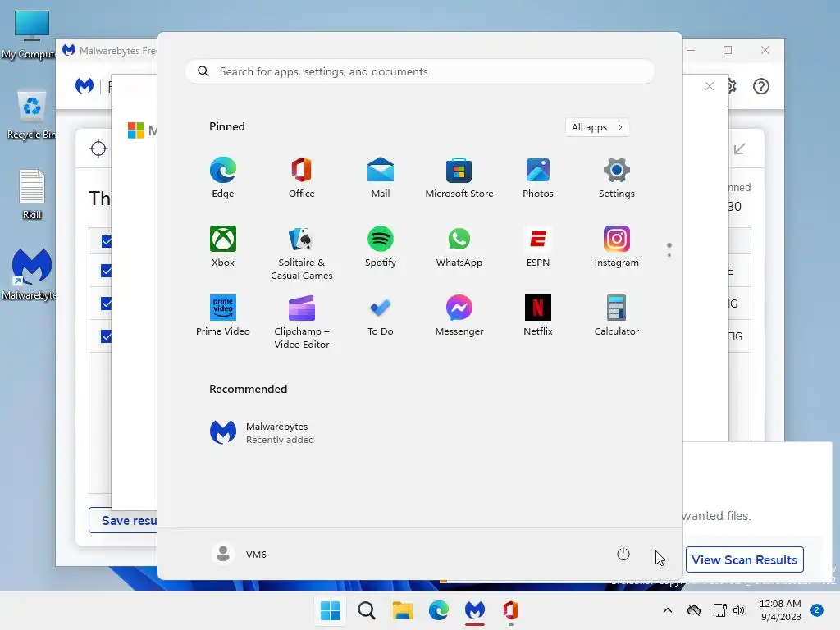Launch the Photos app
840x630 pixels.
[x=538, y=178]
